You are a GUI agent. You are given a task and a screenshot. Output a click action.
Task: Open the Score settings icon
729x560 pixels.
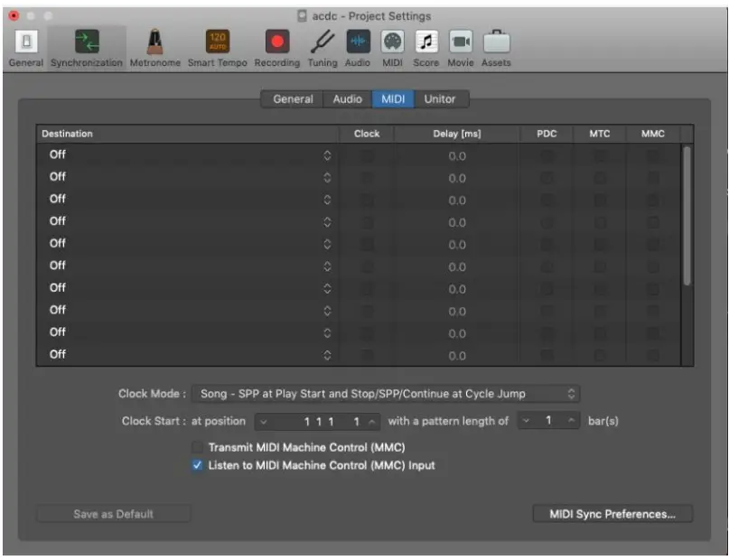click(x=425, y=42)
